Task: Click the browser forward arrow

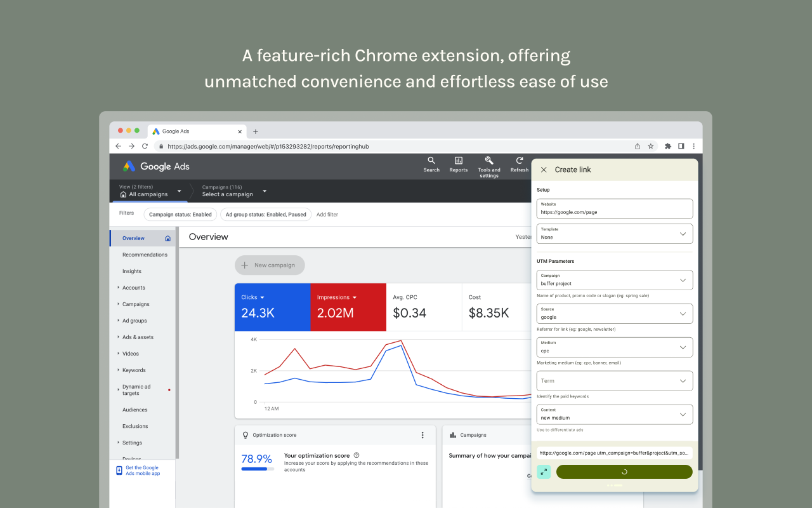Action: click(x=131, y=146)
